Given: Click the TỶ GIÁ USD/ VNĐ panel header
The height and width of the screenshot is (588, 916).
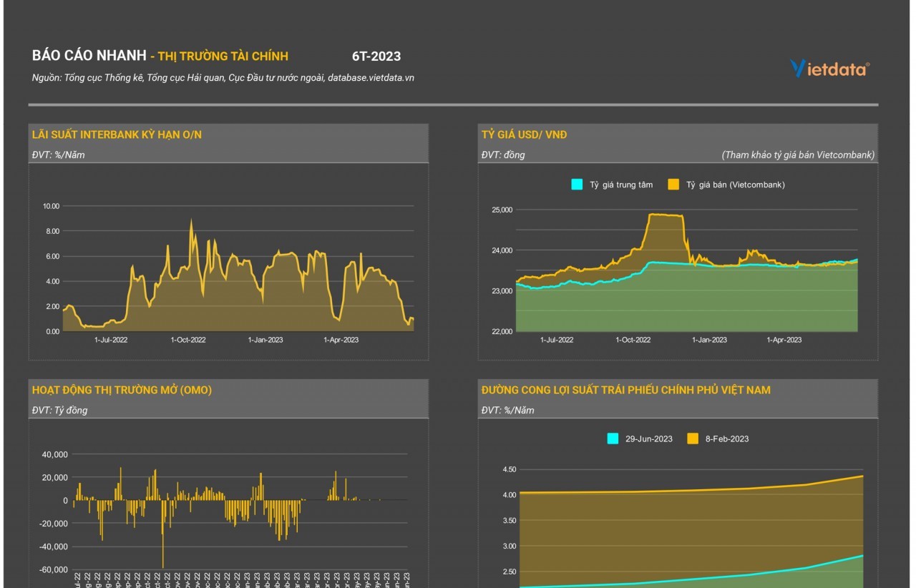Looking at the screenshot, I should pyautogui.click(x=525, y=134).
